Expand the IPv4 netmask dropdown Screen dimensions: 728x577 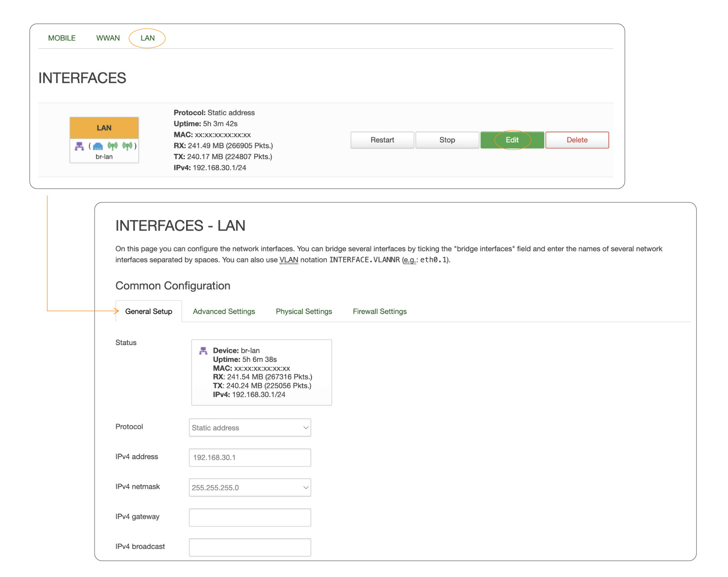coord(250,487)
